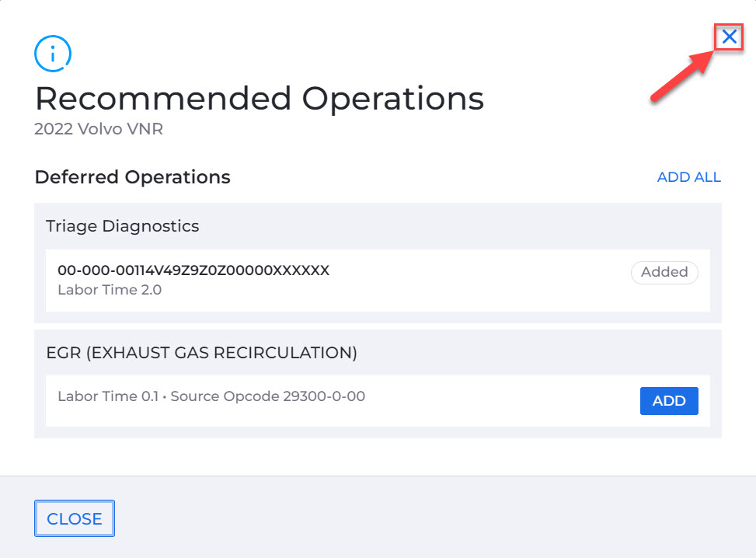Click the CLOSE button in footer
Image resolution: width=756 pixels, height=558 pixels.
point(75,518)
